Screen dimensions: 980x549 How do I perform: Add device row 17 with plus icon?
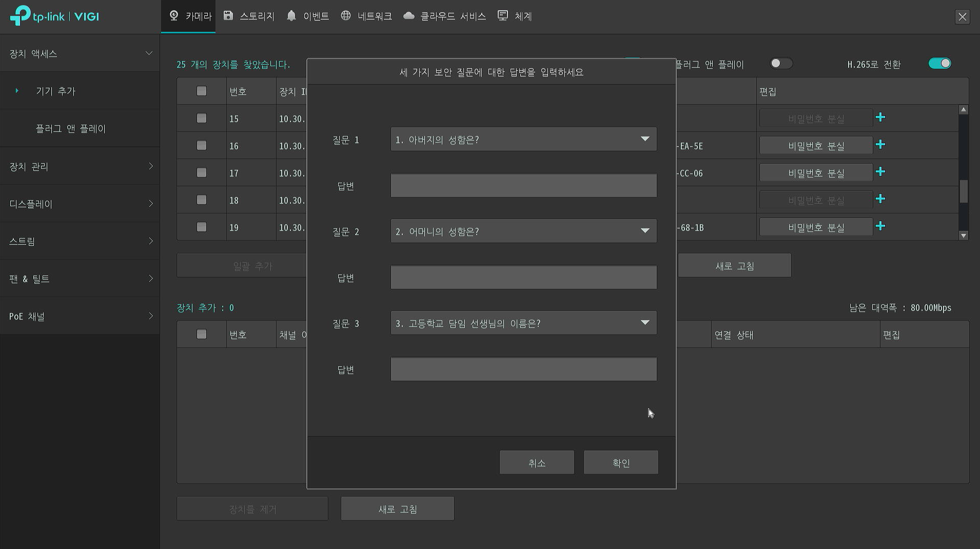pyautogui.click(x=880, y=172)
